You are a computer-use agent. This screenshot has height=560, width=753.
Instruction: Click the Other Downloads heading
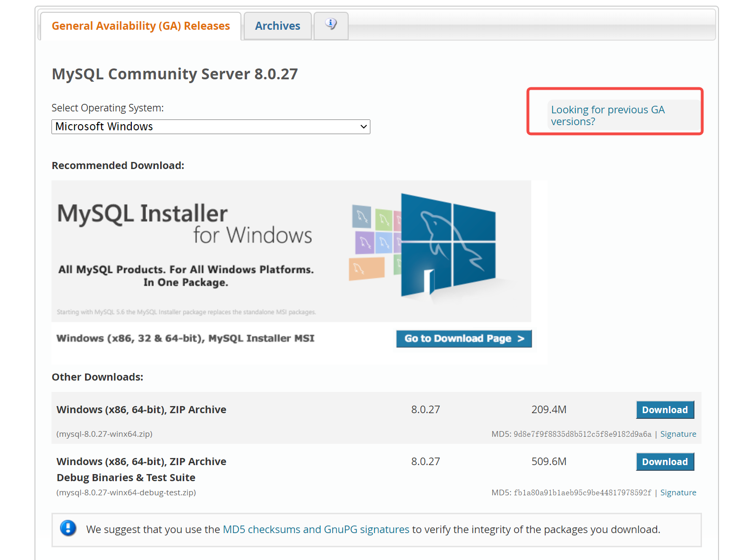coord(97,377)
